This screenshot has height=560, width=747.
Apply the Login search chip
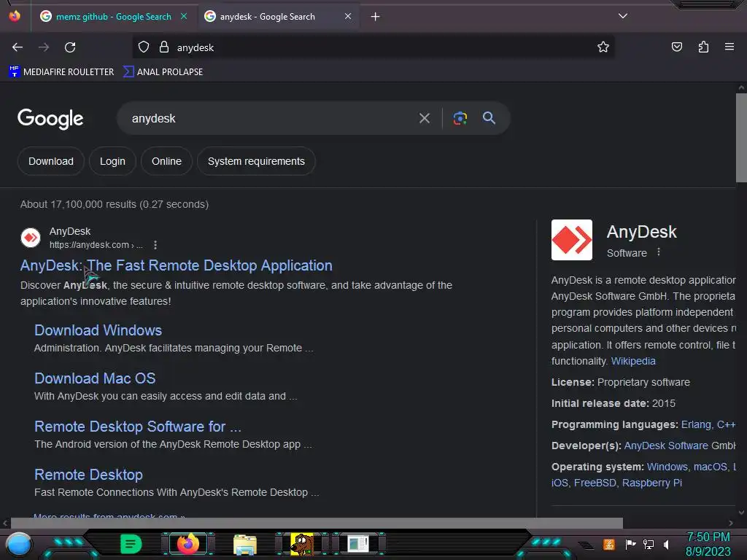(x=112, y=161)
